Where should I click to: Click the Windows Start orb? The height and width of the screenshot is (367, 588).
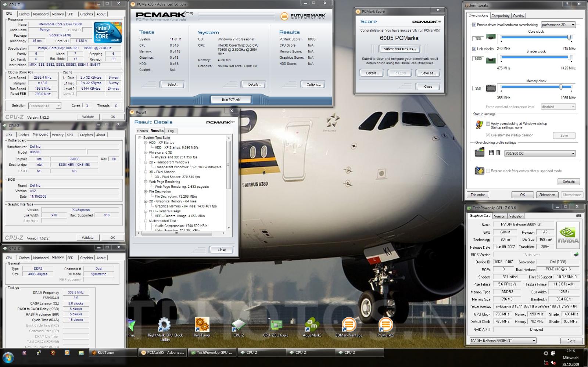(x=8, y=357)
